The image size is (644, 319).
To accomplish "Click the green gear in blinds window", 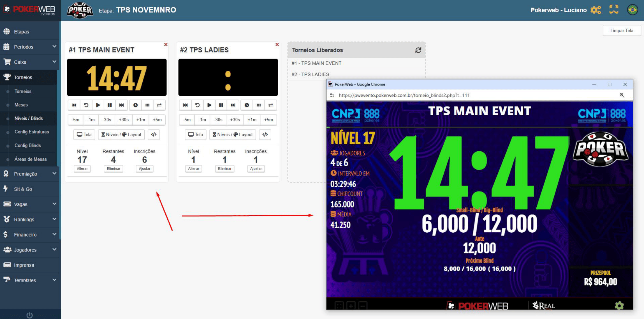I will 619,305.
